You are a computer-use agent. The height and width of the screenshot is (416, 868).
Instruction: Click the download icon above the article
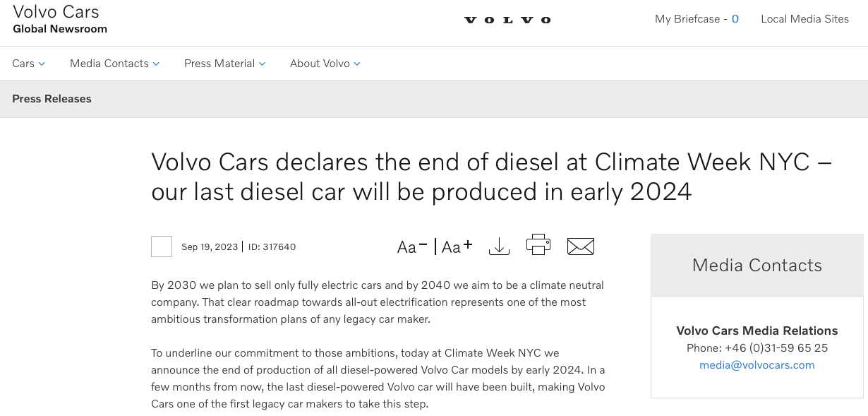pos(499,246)
